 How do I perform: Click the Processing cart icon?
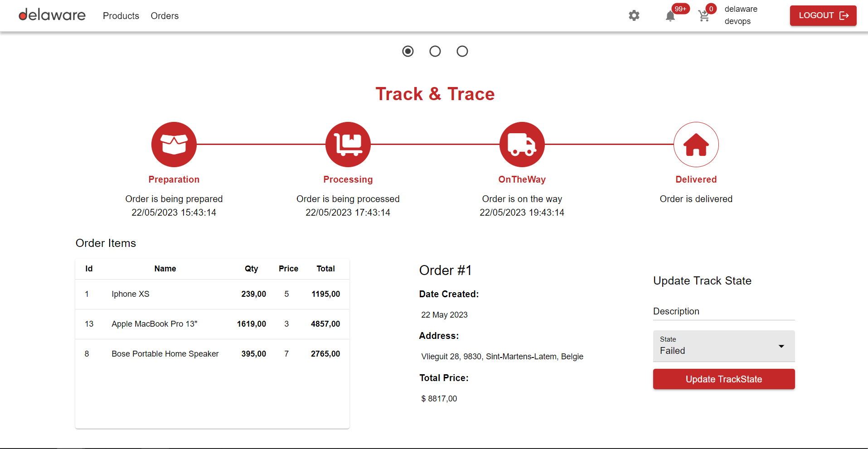348,145
